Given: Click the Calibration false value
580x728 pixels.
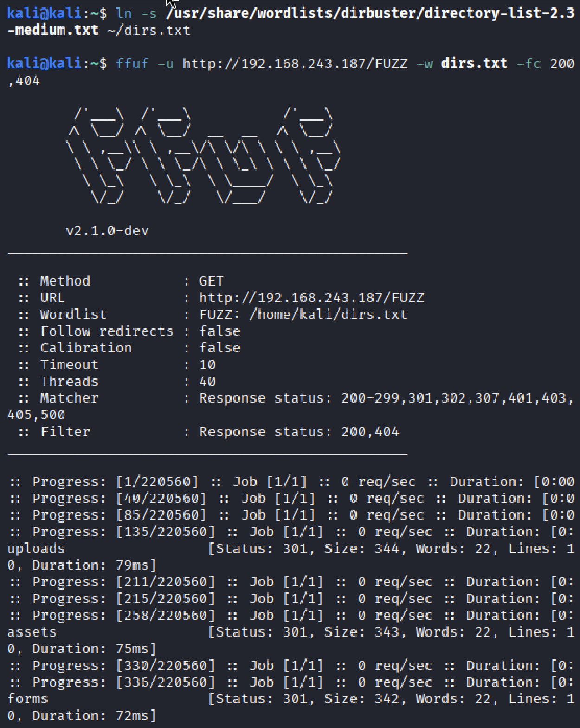Looking at the screenshot, I should [219, 348].
